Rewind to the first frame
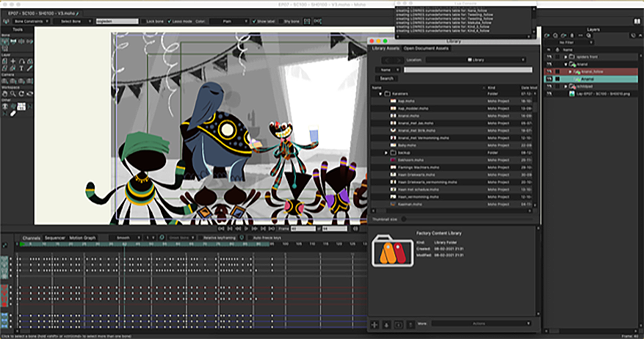This screenshot has height=339, width=644. coord(221,229)
